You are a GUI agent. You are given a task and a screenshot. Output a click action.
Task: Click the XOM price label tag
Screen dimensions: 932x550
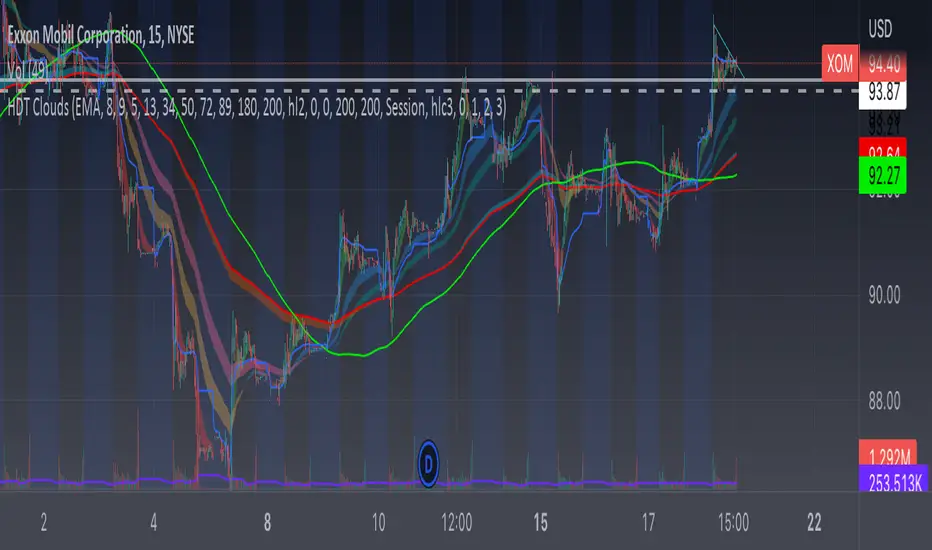click(840, 63)
